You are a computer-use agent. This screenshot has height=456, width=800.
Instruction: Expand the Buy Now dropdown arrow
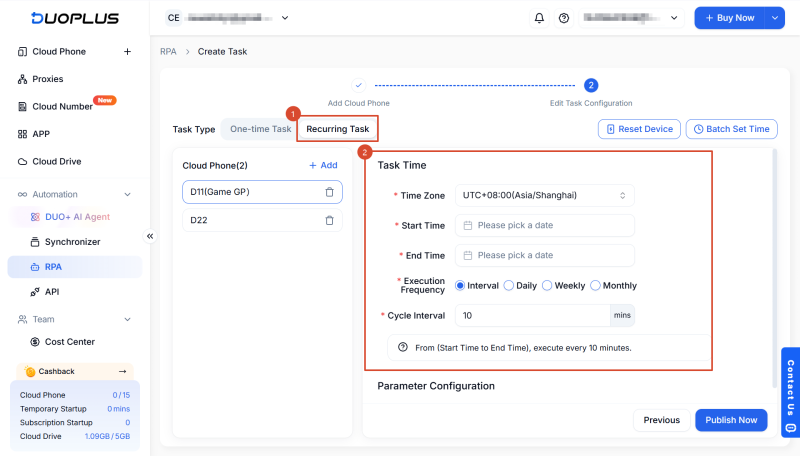774,18
